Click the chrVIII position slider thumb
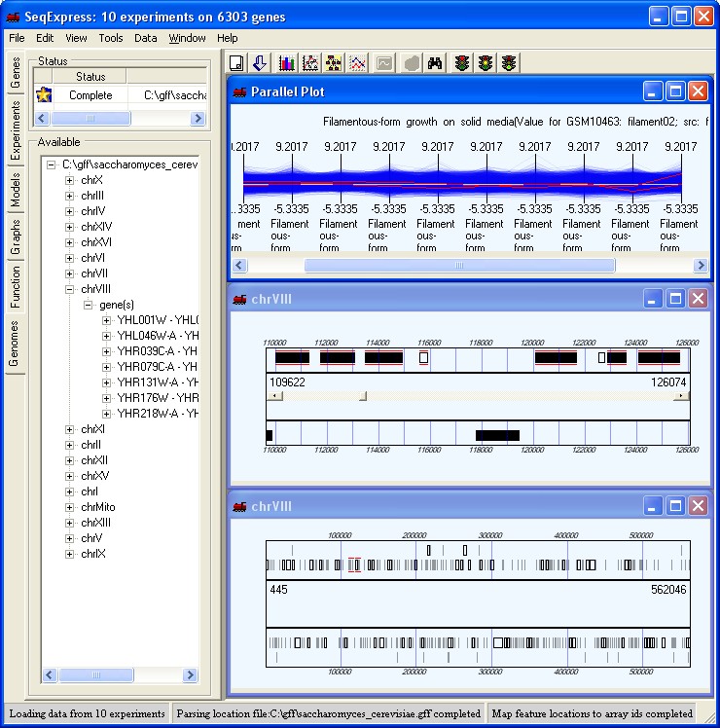 363,396
